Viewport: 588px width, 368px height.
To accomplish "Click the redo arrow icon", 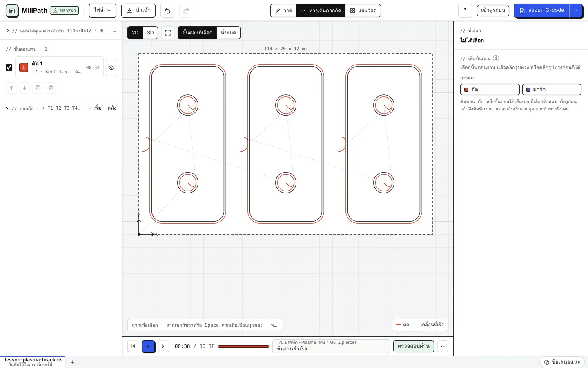I will [x=186, y=11].
